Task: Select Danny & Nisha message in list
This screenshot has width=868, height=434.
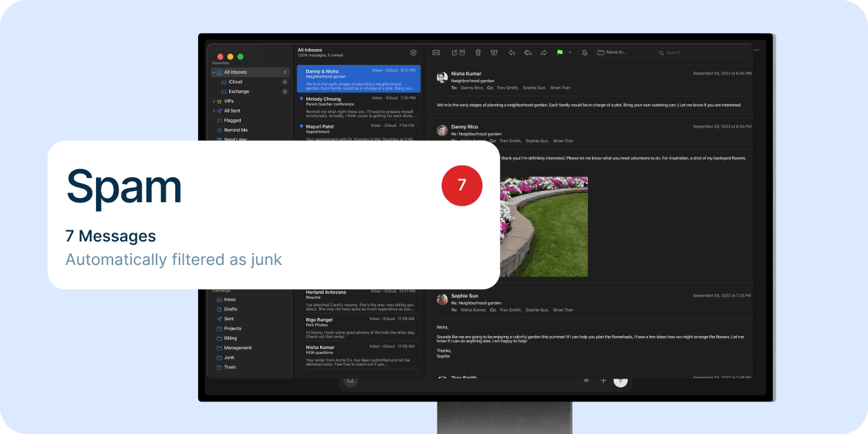Action: (358, 79)
